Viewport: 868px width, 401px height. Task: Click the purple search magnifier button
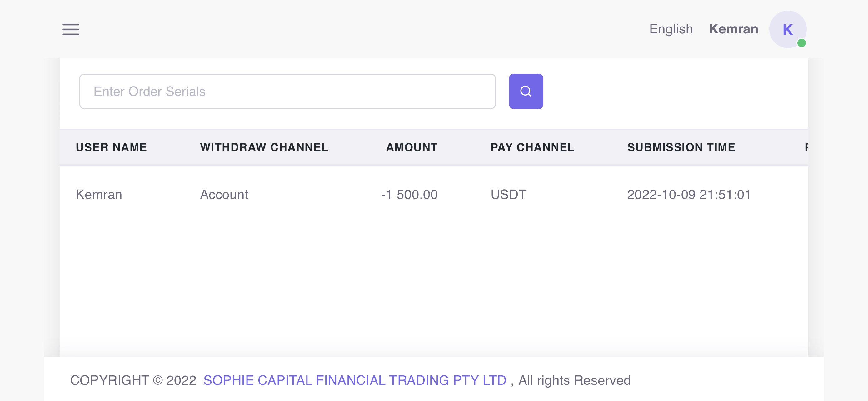point(526,91)
